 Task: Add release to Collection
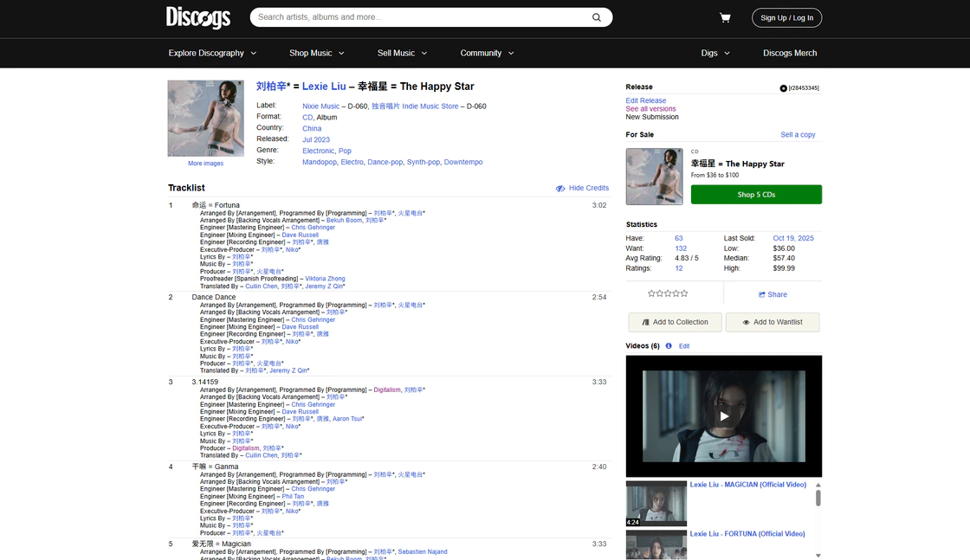click(675, 322)
